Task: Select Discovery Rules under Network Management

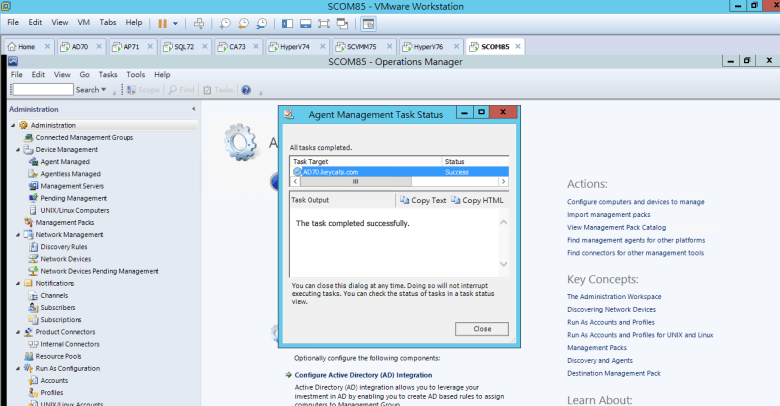Action: coord(64,246)
